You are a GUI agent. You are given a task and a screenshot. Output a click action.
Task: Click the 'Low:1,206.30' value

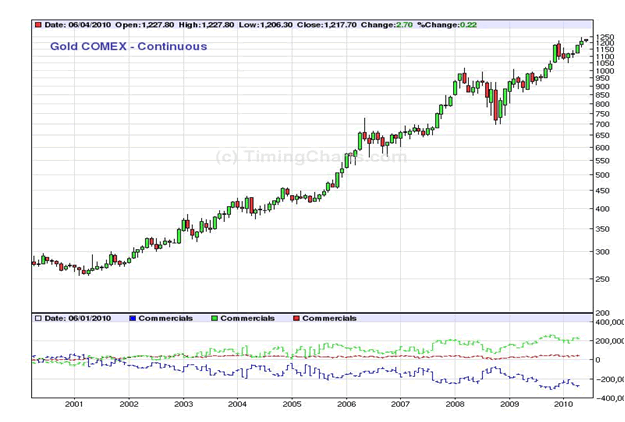click(266, 25)
